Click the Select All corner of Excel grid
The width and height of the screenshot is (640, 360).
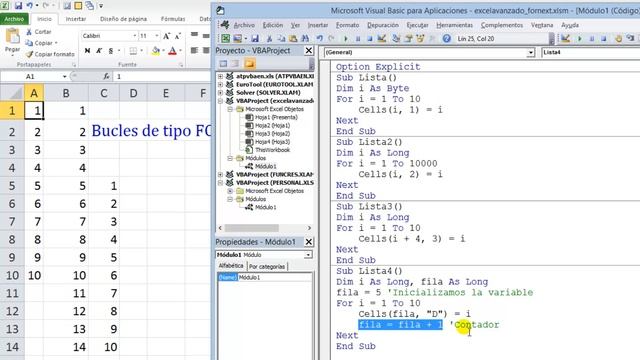coord(12,93)
